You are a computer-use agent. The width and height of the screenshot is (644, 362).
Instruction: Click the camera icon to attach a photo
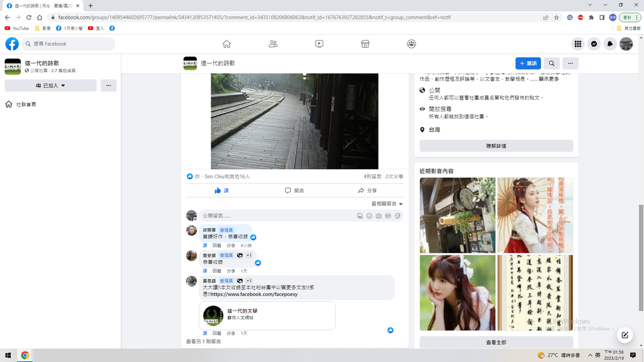pyautogui.click(x=379, y=216)
